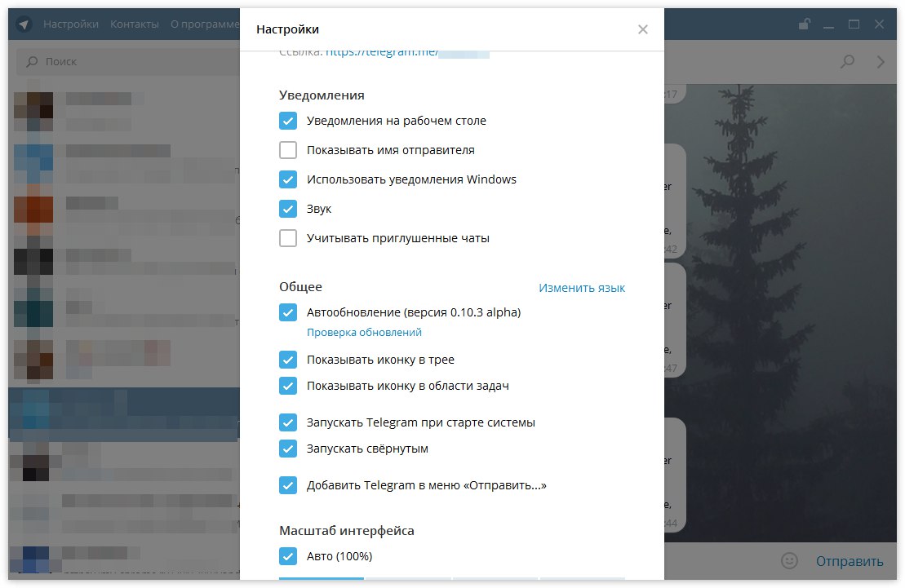Click the Изменить язык link
The height and width of the screenshot is (588, 905).
click(x=582, y=288)
